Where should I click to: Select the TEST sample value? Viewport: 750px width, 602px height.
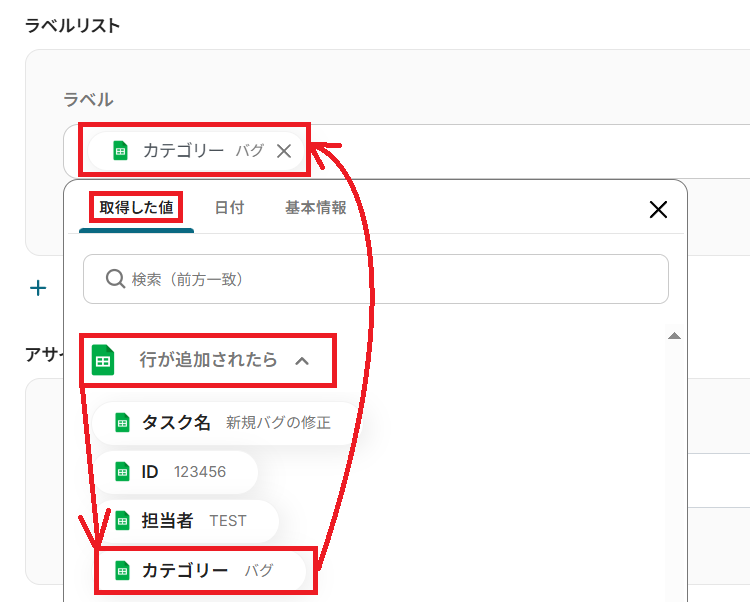point(228,521)
